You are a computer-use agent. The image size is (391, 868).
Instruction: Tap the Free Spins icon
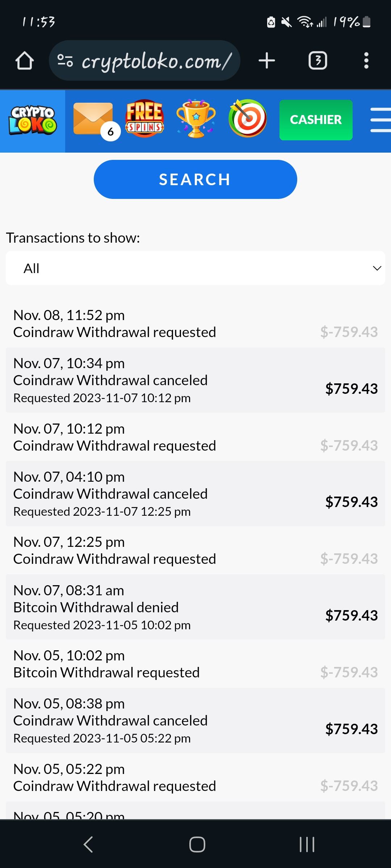pos(145,119)
